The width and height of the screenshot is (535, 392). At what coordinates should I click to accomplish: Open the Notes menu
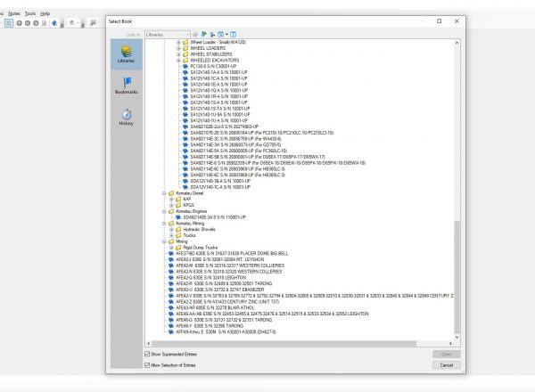point(14,13)
